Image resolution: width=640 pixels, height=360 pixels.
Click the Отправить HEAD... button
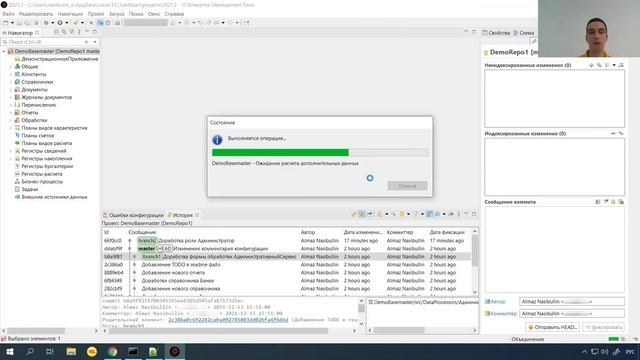point(553,327)
